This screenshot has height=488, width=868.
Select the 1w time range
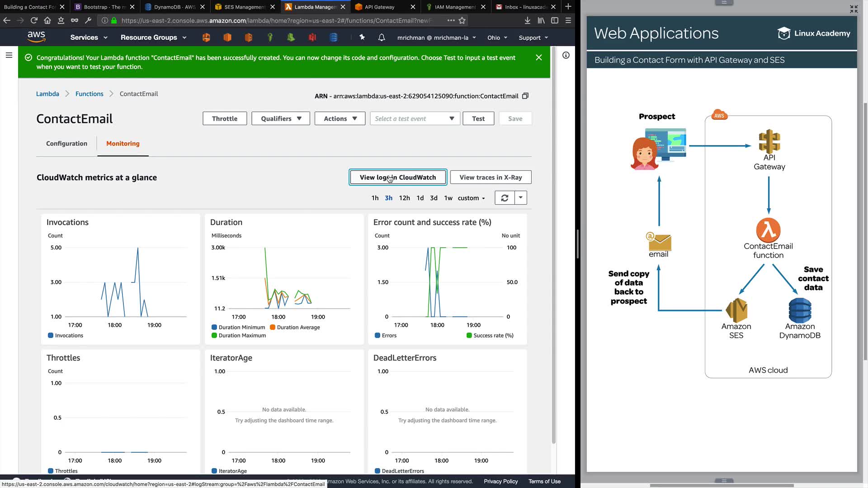(448, 198)
